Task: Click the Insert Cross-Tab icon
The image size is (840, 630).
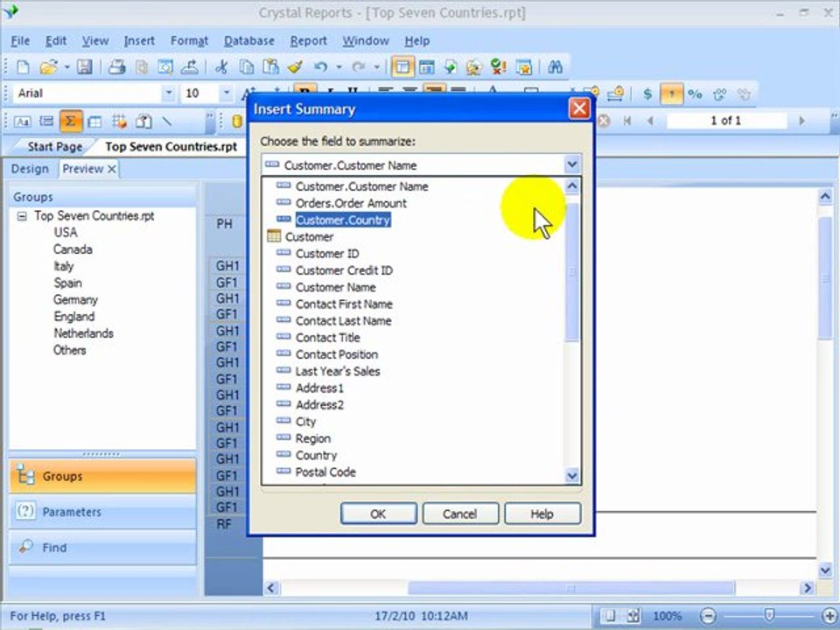Action: pyautogui.click(x=94, y=122)
